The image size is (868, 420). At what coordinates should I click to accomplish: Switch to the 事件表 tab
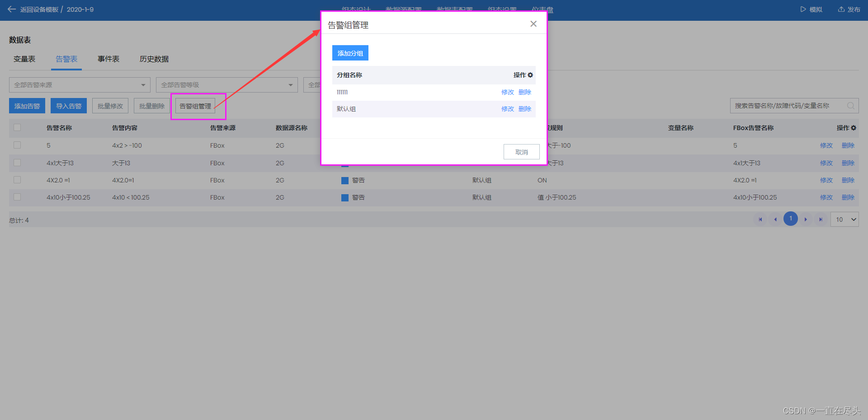pos(108,59)
